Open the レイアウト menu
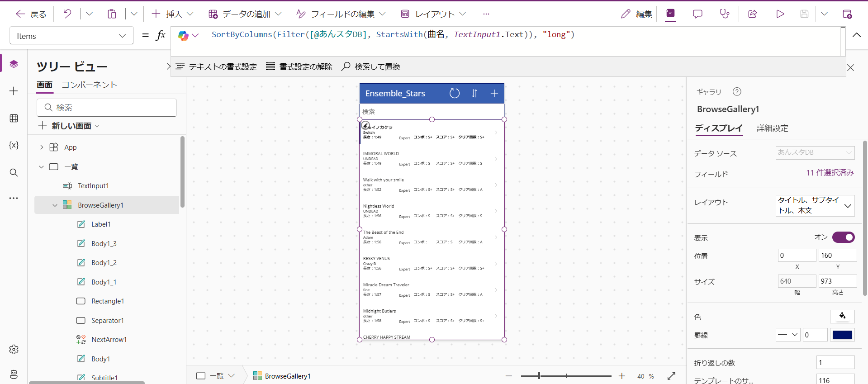868x384 pixels. (433, 14)
